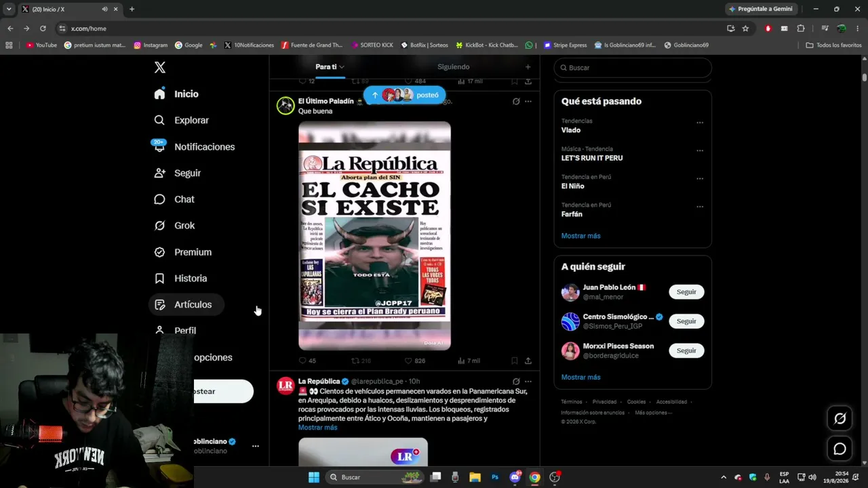Open options for LET'S RUN IT PERU trend
Viewport: 868px width, 488px height.
pos(700,150)
